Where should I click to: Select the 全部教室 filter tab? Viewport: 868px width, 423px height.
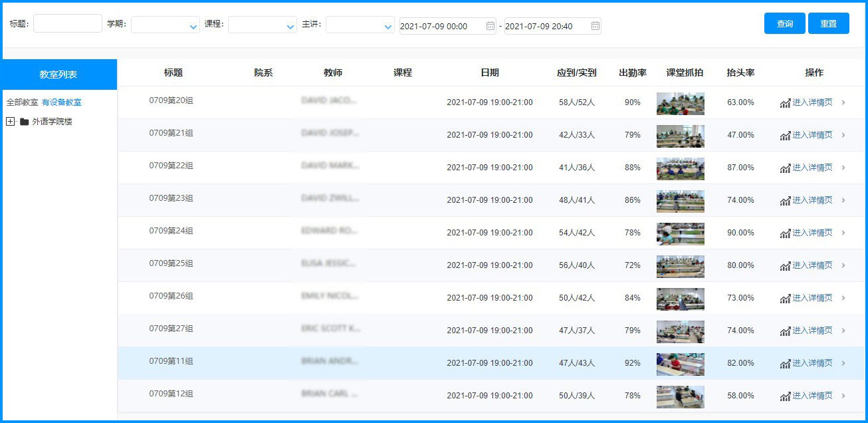tap(22, 102)
